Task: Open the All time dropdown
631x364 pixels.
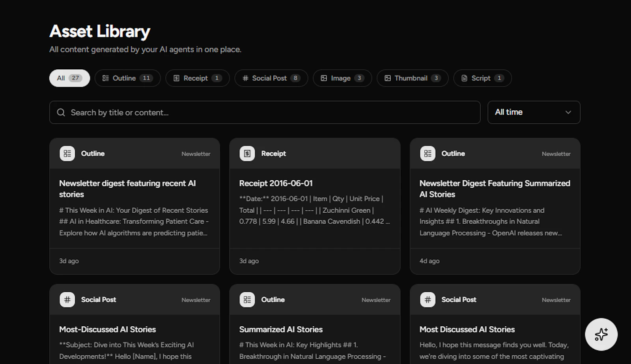Action: (534, 112)
